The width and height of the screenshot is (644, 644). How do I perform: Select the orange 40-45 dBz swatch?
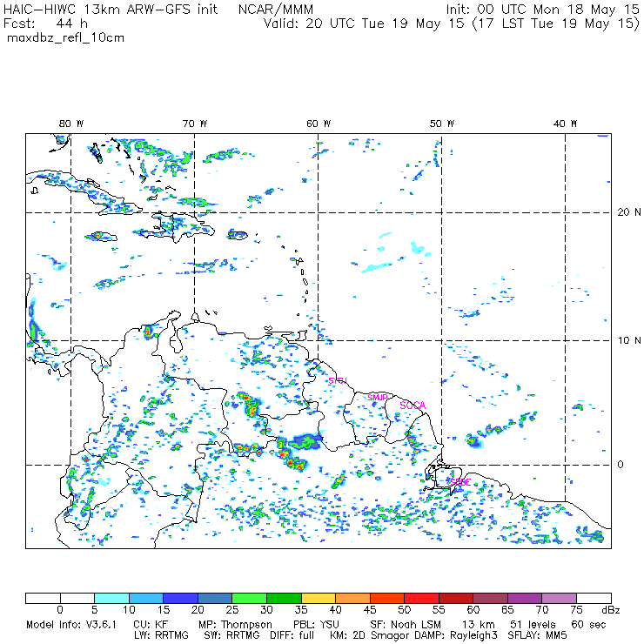pyautogui.click(x=352, y=598)
